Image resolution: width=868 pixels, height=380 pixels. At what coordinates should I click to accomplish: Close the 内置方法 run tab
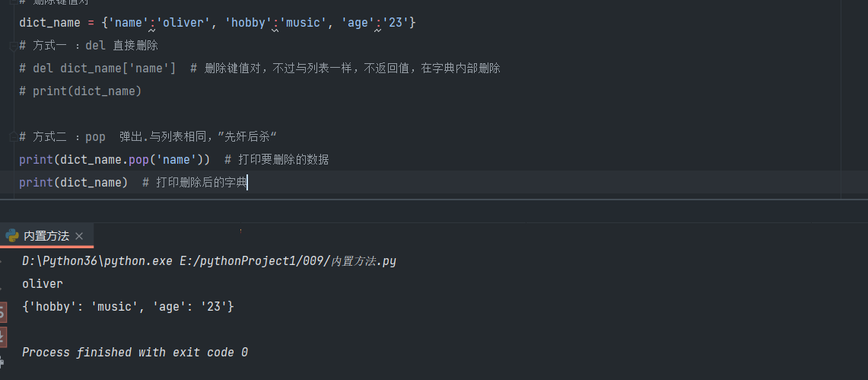pyautogui.click(x=82, y=236)
